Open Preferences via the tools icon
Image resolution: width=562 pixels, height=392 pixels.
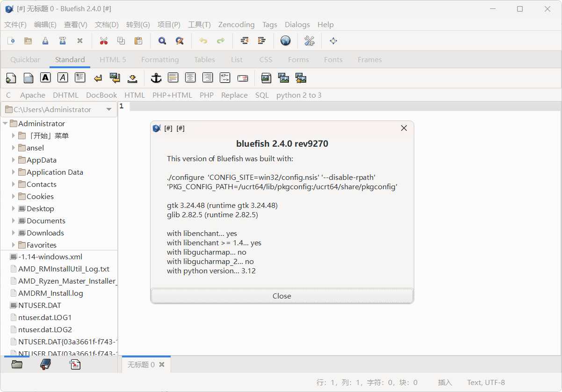click(309, 41)
